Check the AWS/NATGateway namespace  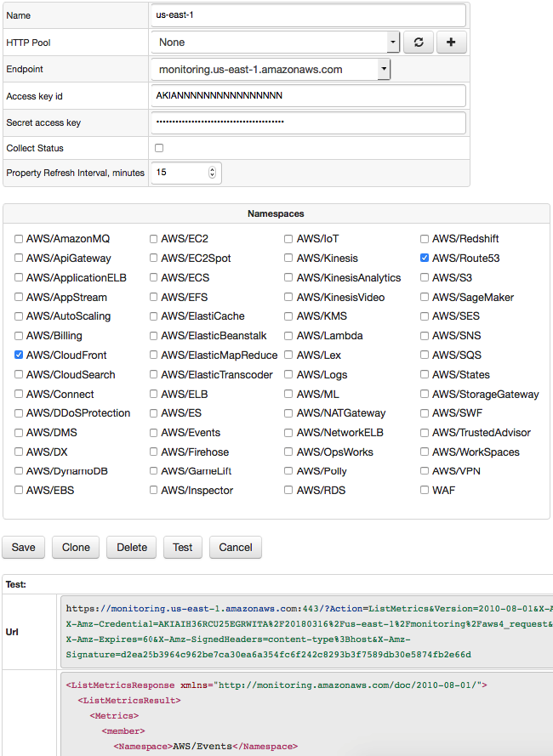288,413
